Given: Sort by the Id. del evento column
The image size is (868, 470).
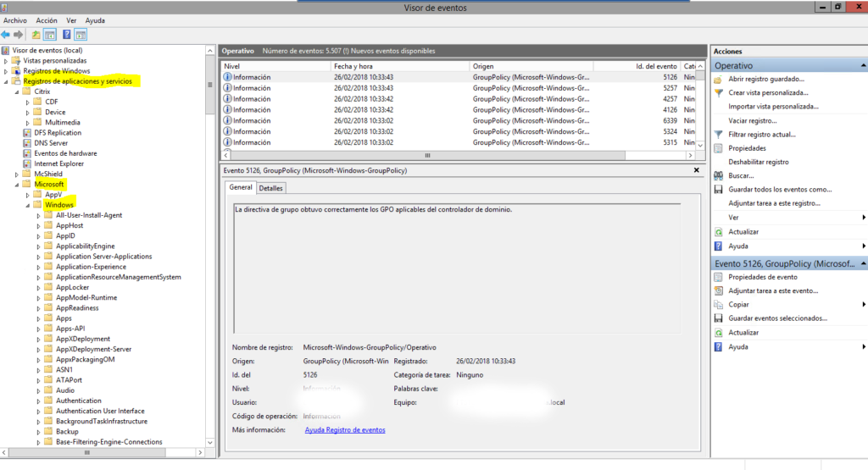Looking at the screenshot, I should (x=637, y=66).
